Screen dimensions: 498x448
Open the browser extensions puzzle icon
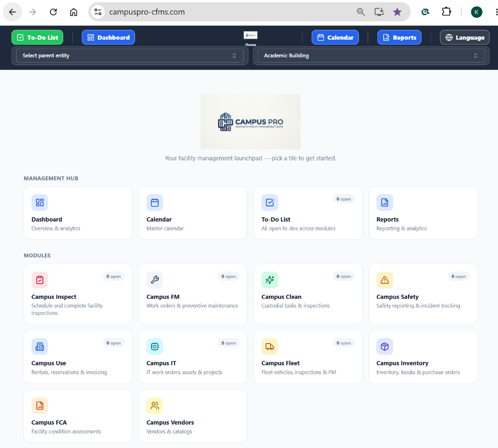click(x=446, y=12)
